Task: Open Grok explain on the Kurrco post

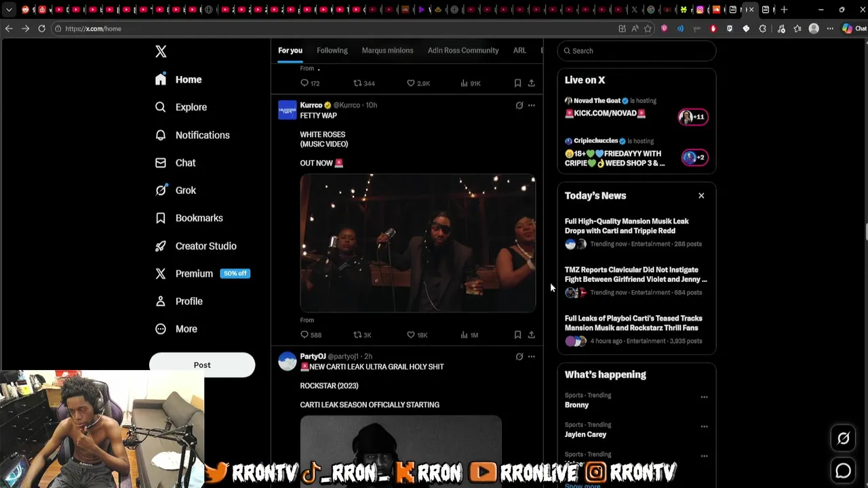Action: (x=519, y=105)
